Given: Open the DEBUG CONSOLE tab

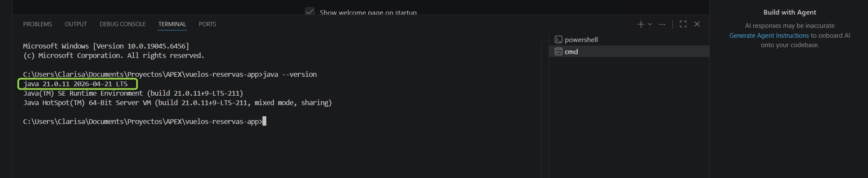Looking at the screenshot, I should (123, 24).
